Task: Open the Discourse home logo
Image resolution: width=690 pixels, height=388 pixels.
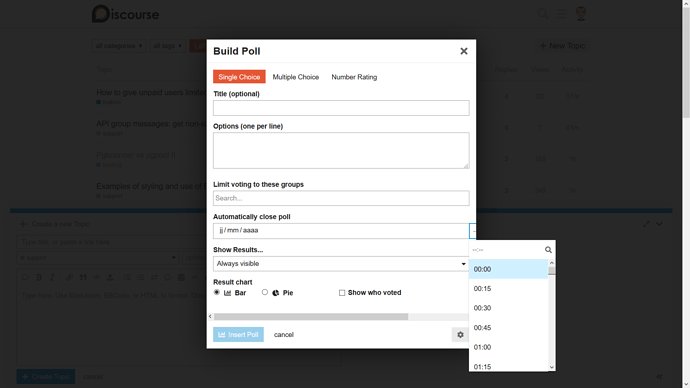Action: click(x=125, y=14)
